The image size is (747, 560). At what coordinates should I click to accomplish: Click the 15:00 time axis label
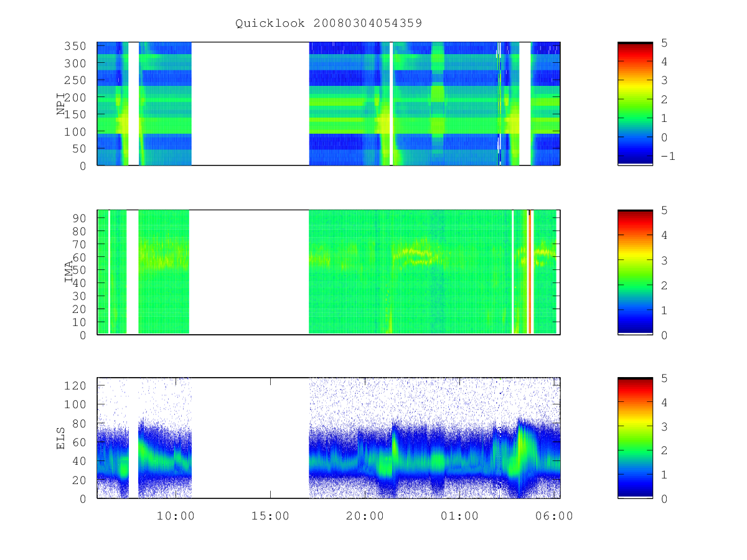tap(270, 516)
